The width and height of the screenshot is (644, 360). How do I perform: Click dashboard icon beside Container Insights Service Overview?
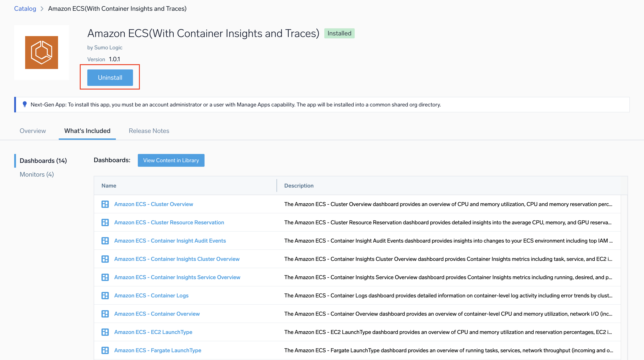click(105, 277)
